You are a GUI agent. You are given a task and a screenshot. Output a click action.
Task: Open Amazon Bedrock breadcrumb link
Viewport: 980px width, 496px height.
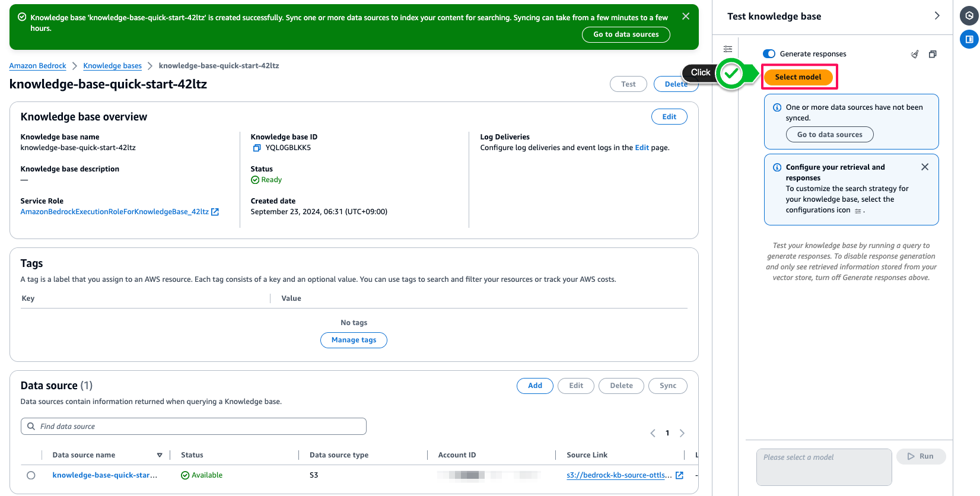tap(37, 66)
